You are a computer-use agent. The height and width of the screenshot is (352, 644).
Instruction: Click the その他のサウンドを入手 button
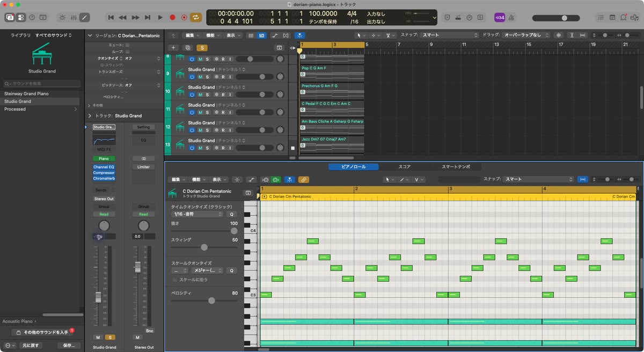tap(42, 333)
